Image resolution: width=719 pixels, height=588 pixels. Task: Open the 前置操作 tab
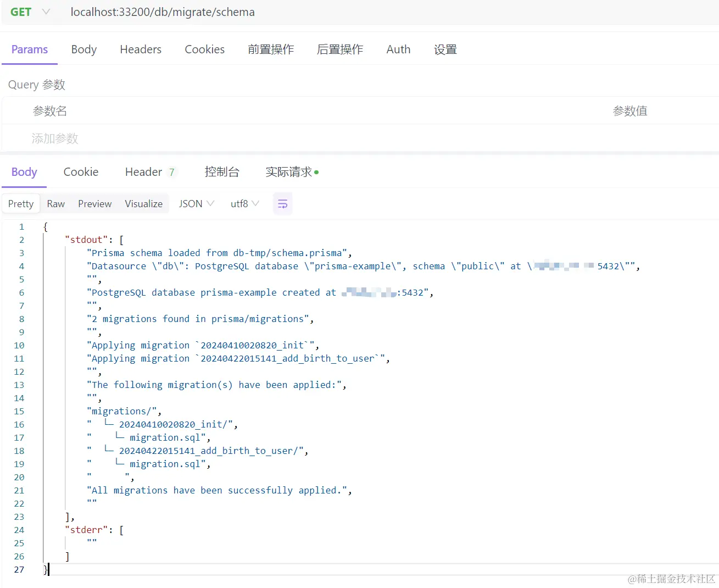tap(271, 49)
